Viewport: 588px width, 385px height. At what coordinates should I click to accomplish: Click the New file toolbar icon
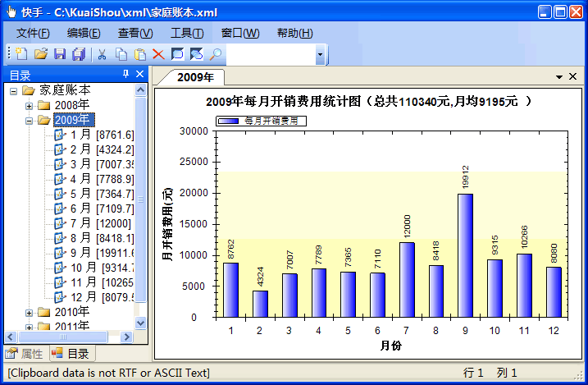[22, 54]
